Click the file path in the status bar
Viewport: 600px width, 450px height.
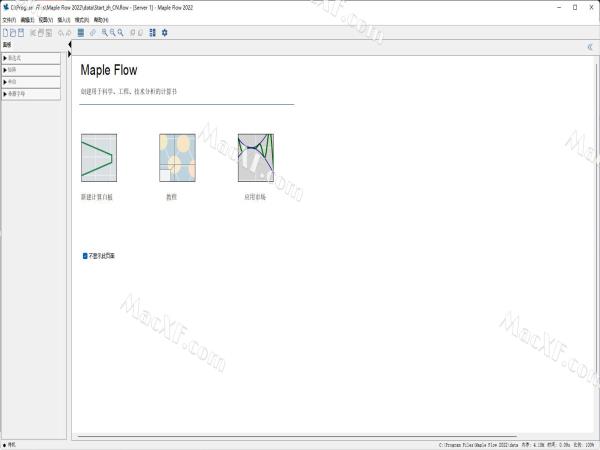[x=478, y=445]
